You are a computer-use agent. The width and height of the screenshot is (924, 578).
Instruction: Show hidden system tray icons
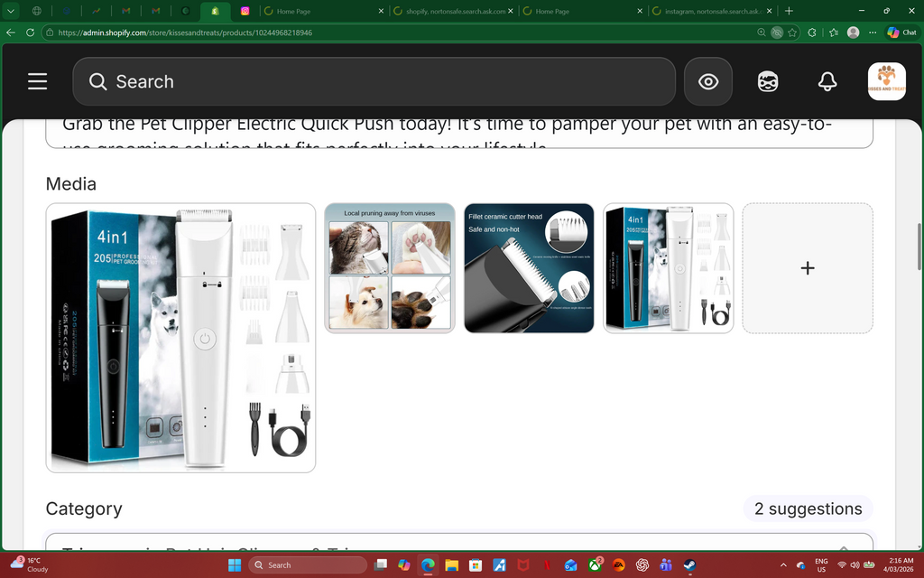[x=783, y=565]
